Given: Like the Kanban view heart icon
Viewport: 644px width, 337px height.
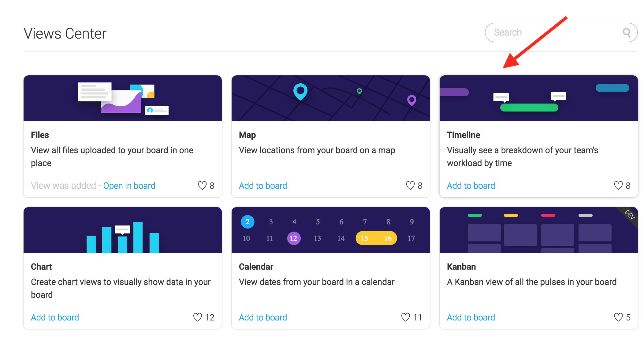Looking at the screenshot, I should coord(618,317).
